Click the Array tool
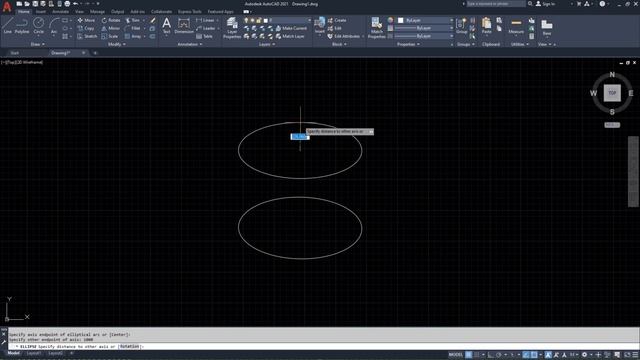Screen dimensions: 640x360 [133, 36]
